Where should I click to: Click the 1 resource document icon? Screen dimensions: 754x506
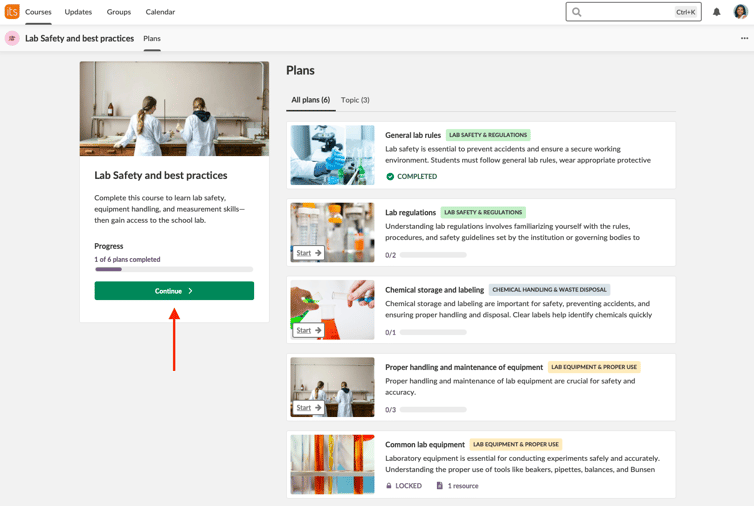click(x=439, y=486)
